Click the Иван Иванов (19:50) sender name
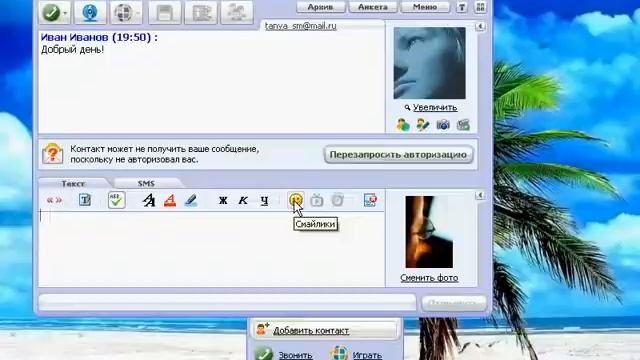The height and width of the screenshot is (360, 640). [x=99, y=37]
